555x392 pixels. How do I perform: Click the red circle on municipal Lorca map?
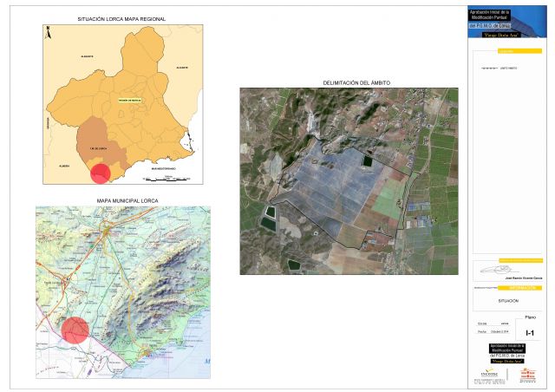(75, 330)
